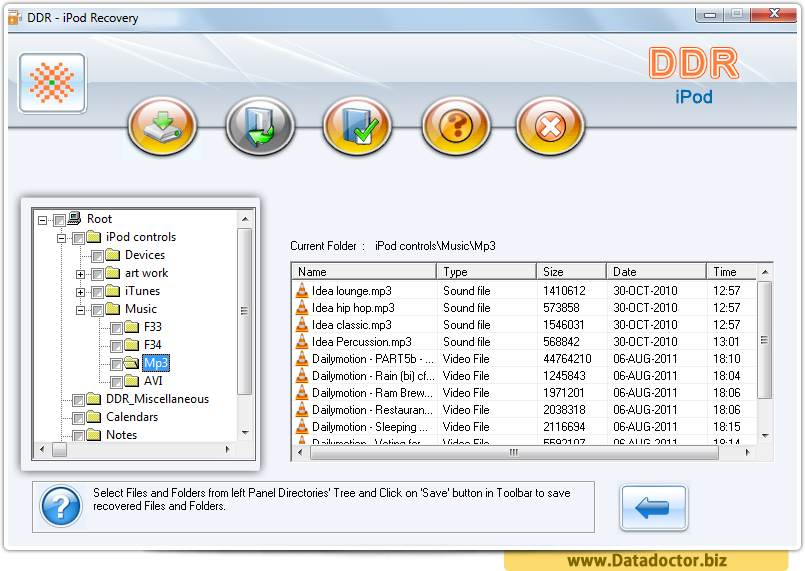This screenshot has width=805, height=571.
Task: Sort files by Type column header
Action: pos(486,272)
